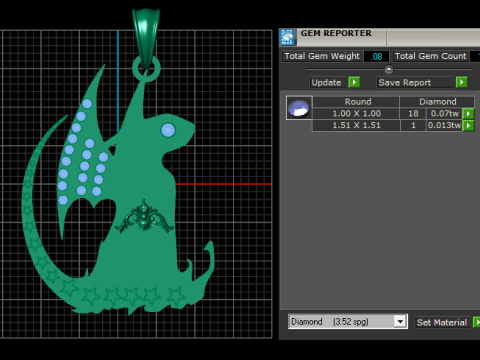
Task: Collapse panel using the round expander handle
Action: point(389,69)
